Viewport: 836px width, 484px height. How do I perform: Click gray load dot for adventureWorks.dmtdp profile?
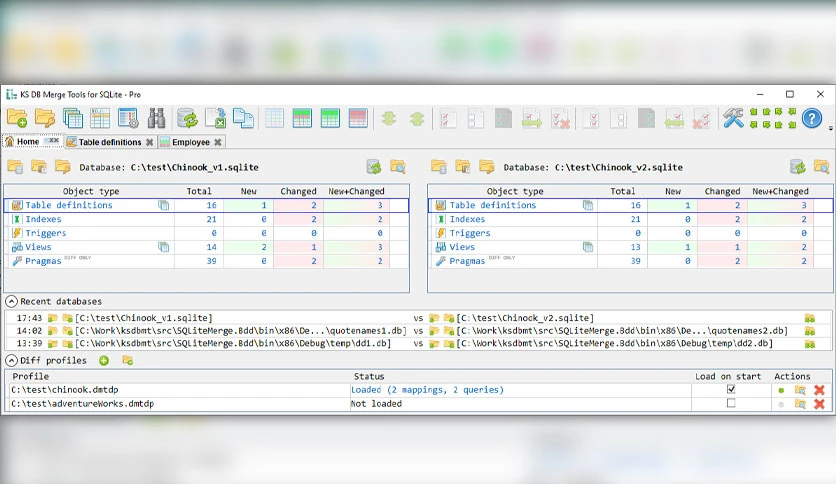coord(781,405)
